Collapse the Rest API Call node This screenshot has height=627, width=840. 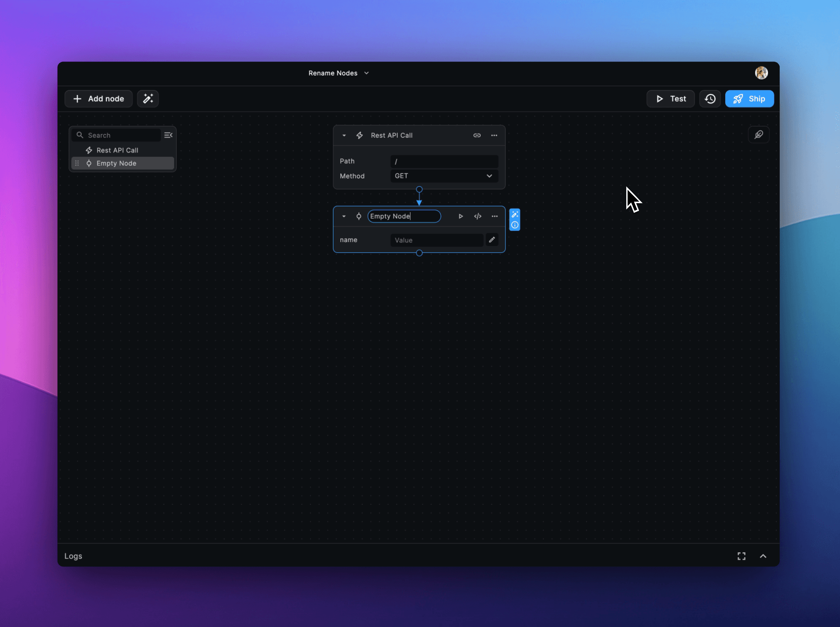tap(344, 135)
